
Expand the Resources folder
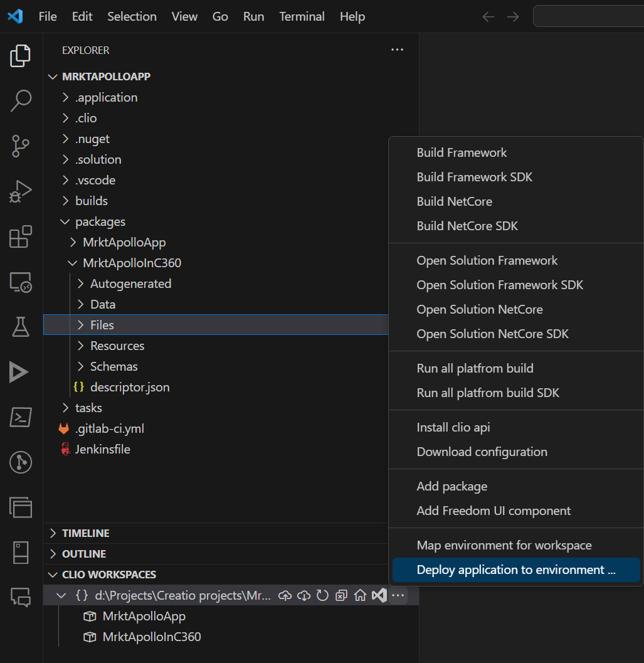pyautogui.click(x=81, y=346)
